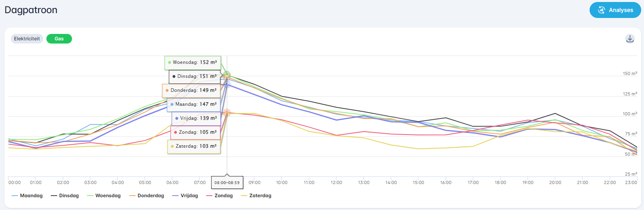644x210 pixels.
Task: Toggle Woensdag legend entry
Action: [104, 196]
